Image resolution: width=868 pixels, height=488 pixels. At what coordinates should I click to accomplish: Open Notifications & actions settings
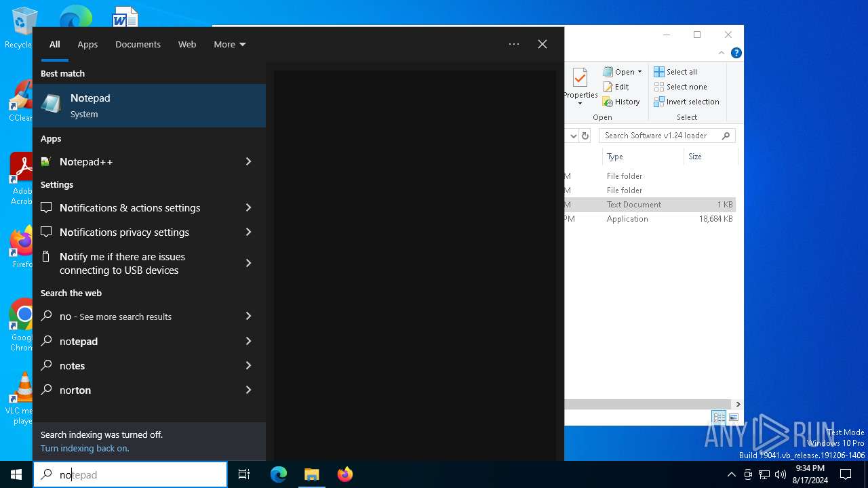point(137,207)
